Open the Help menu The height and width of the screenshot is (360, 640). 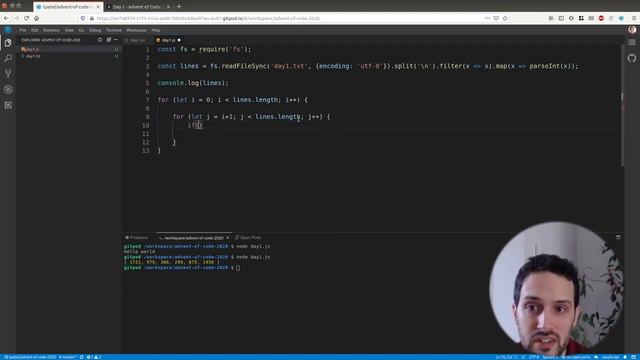[x=156, y=30]
